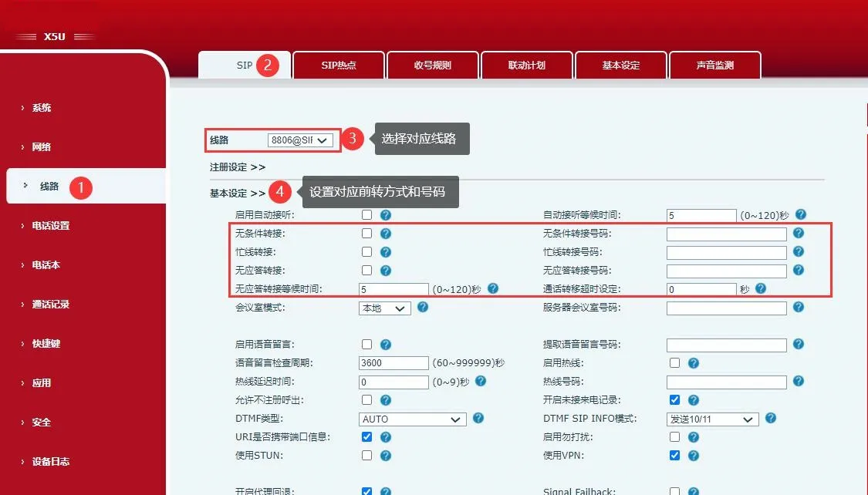
Task: Switch to the SIP热点 tab
Action: coord(338,65)
